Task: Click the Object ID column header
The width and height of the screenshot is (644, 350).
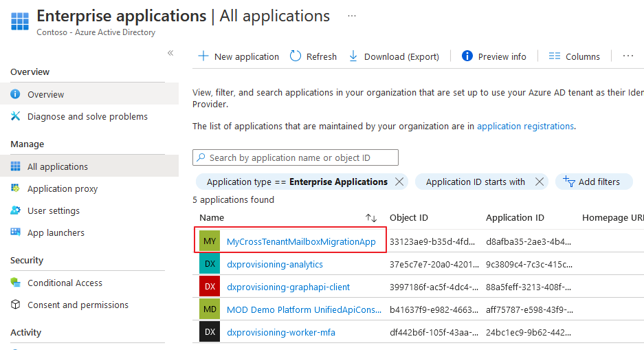Action: (409, 218)
